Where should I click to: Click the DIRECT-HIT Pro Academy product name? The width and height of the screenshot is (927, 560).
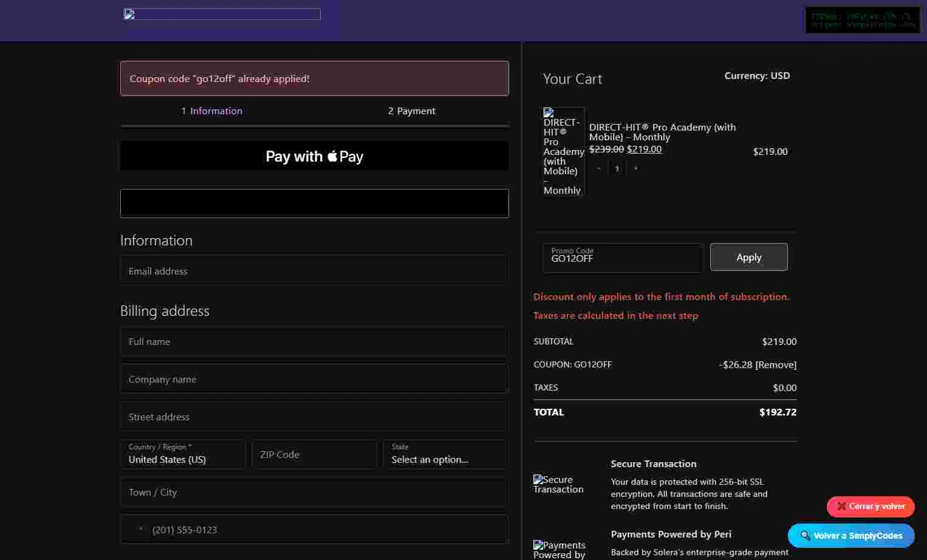coord(662,132)
